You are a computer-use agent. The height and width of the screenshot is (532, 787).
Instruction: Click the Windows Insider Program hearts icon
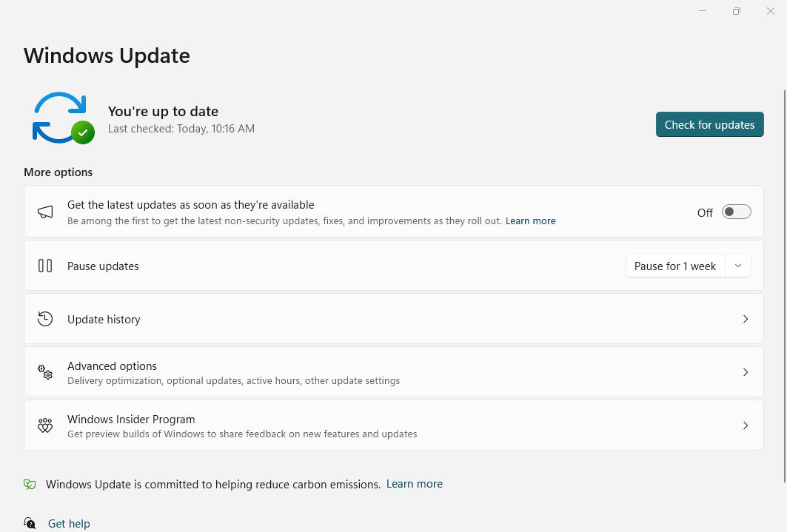pyautogui.click(x=45, y=425)
